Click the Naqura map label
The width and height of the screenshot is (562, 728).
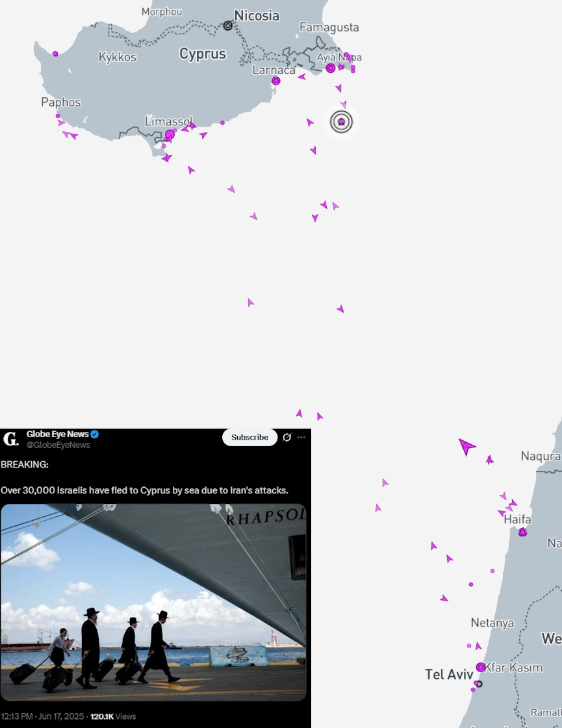click(x=541, y=457)
